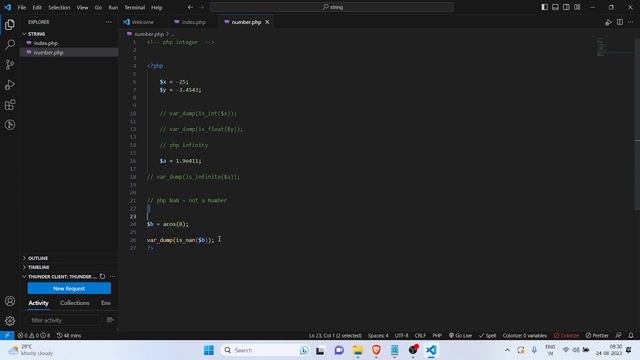Collapse the STRING folder section
640x360 pixels.
click(36, 34)
